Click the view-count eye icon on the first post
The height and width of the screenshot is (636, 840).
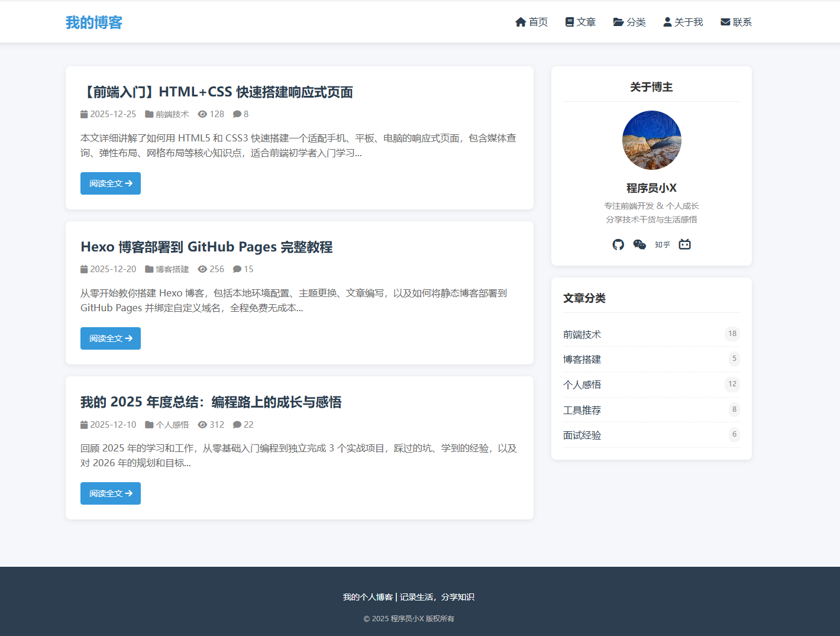(x=203, y=114)
